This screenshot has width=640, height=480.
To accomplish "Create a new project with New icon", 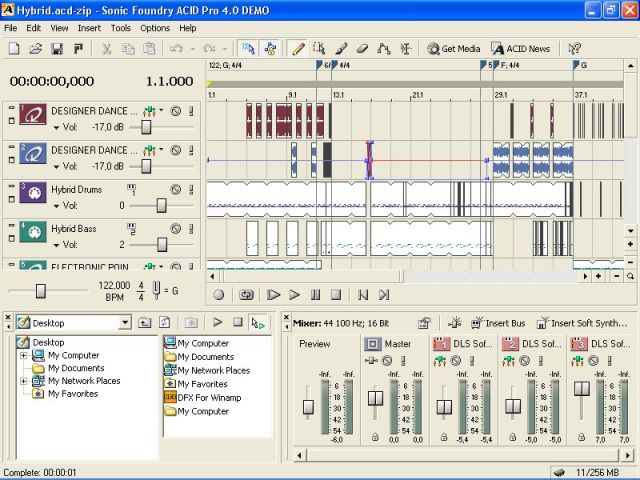I will coord(14,49).
